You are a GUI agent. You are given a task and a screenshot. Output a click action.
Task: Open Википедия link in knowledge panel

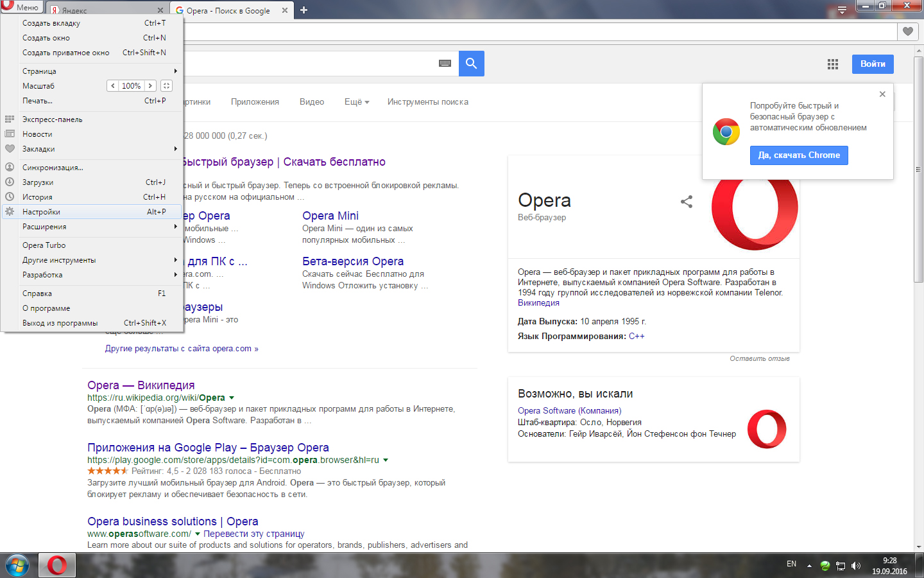(x=538, y=303)
